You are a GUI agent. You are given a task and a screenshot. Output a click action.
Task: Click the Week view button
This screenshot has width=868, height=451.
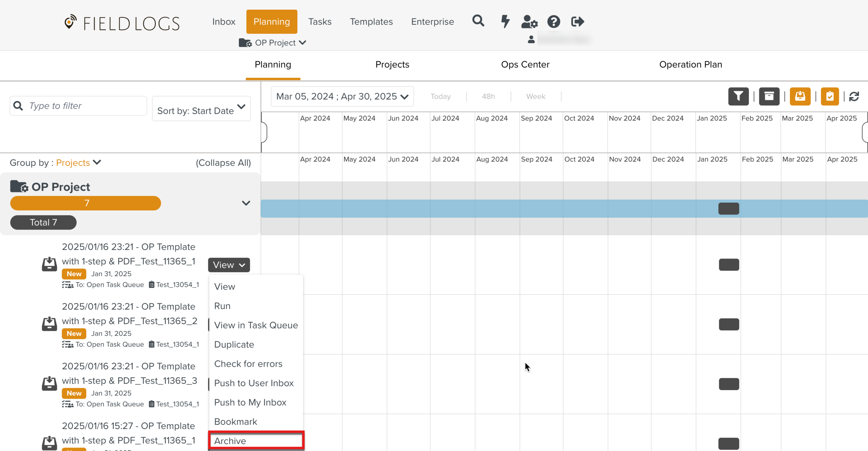(x=535, y=96)
